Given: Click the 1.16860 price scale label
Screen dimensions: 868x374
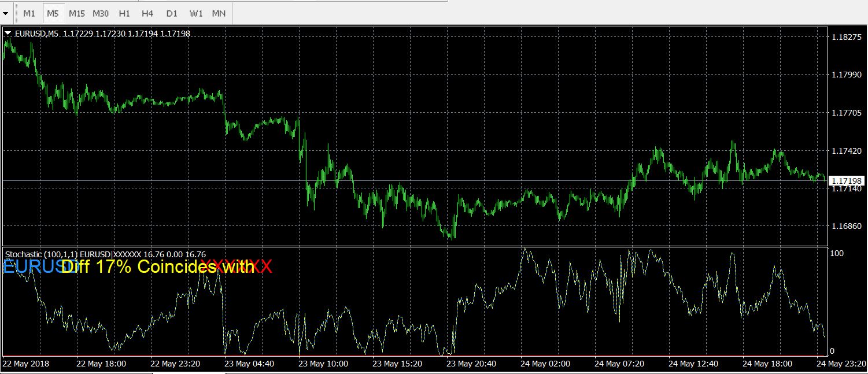Looking at the screenshot, I should [846, 227].
